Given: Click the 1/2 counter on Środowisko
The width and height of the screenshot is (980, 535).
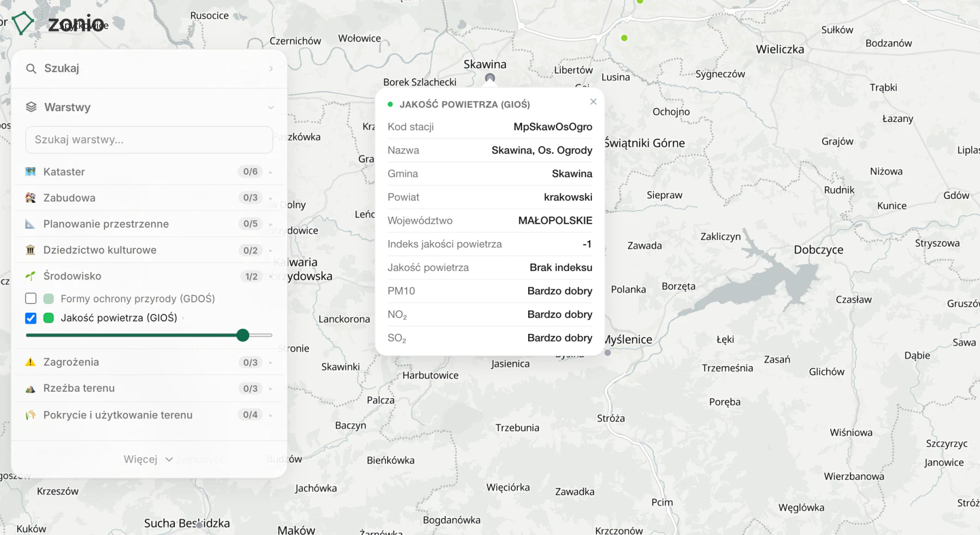Looking at the screenshot, I should [251, 277].
